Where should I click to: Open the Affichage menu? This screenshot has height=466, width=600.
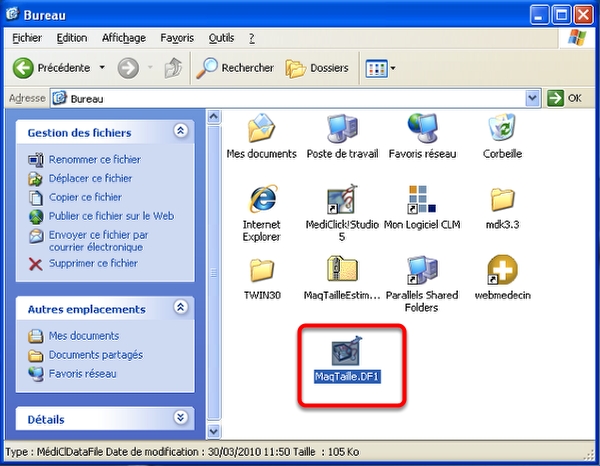(124, 38)
